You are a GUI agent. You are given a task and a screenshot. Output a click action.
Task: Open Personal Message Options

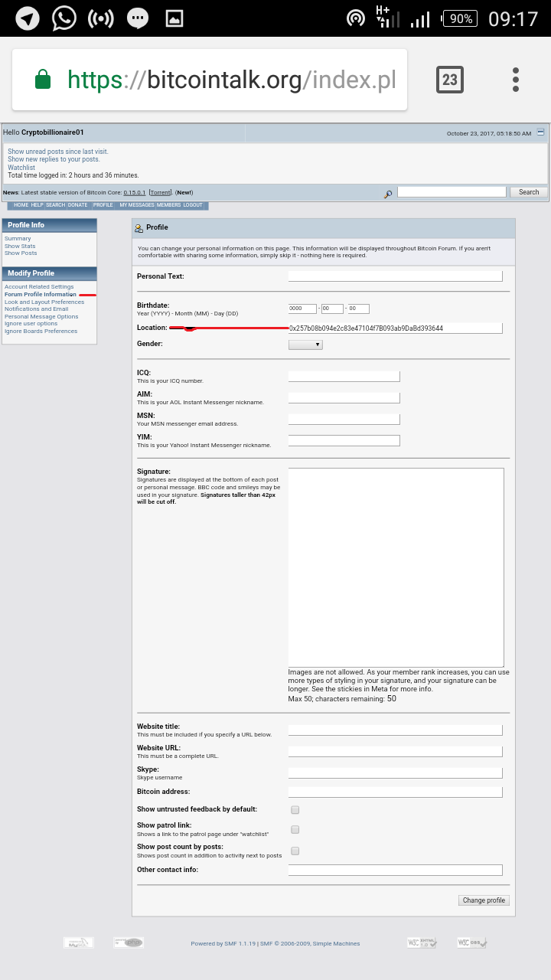pyautogui.click(x=41, y=316)
